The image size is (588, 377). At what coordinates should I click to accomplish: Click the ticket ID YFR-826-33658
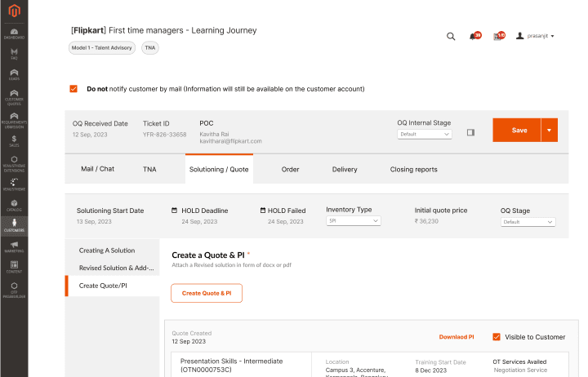point(164,135)
